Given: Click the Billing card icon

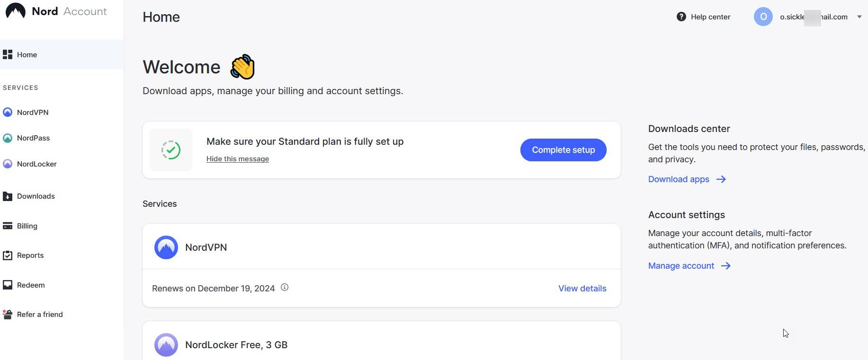Looking at the screenshot, I should point(8,226).
